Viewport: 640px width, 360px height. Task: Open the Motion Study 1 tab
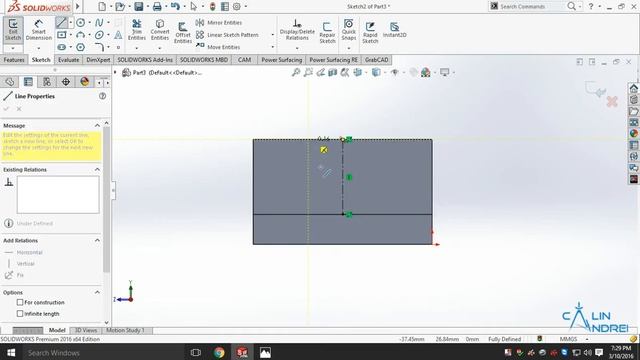coord(125,330)
